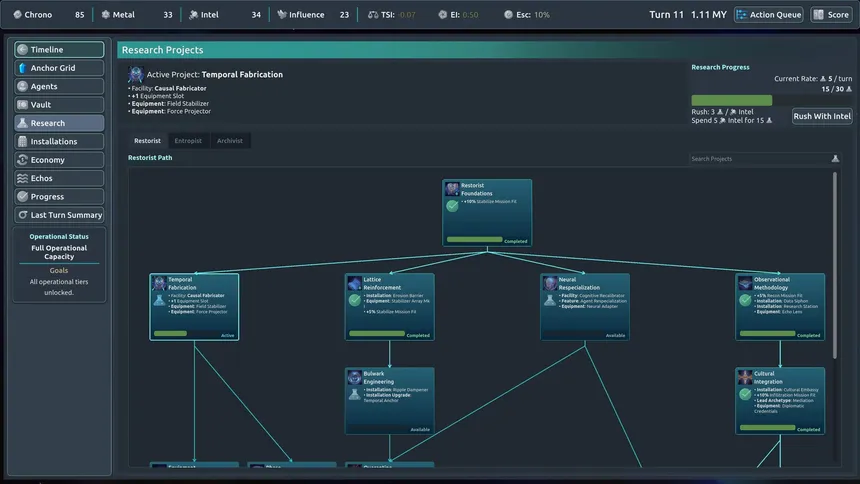
Task: Select the Observational Methodology project card
Action: click(x=780, y=307)
